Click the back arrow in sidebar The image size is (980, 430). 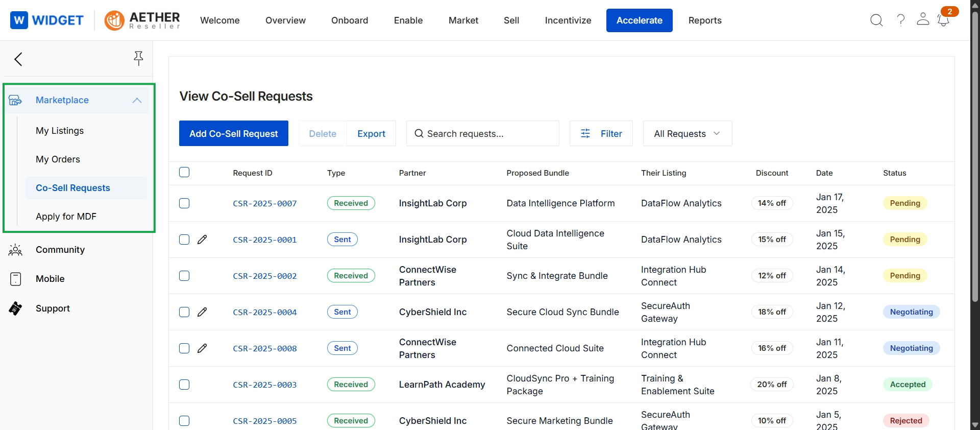tap(18, 59)
